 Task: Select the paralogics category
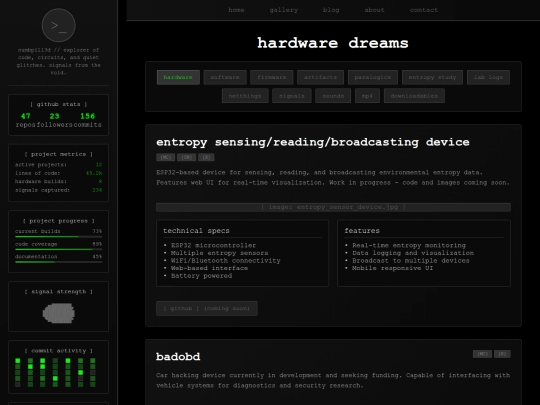[373, 77]
